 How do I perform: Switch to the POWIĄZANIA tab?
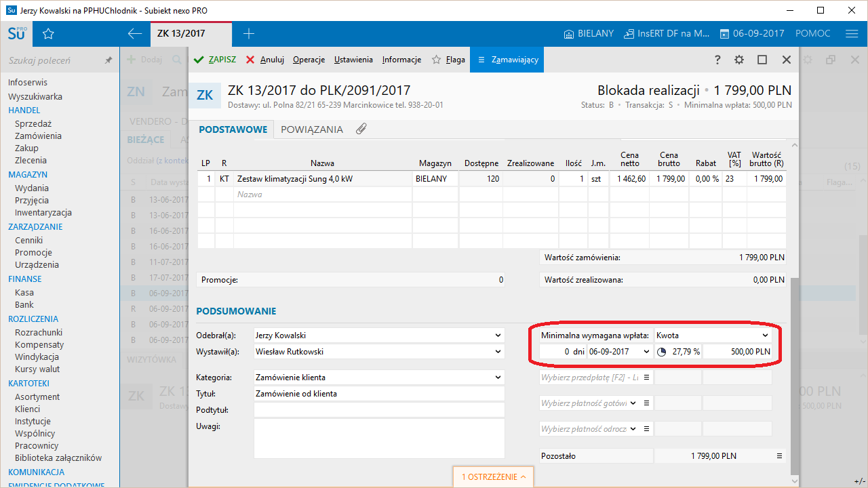312,129
